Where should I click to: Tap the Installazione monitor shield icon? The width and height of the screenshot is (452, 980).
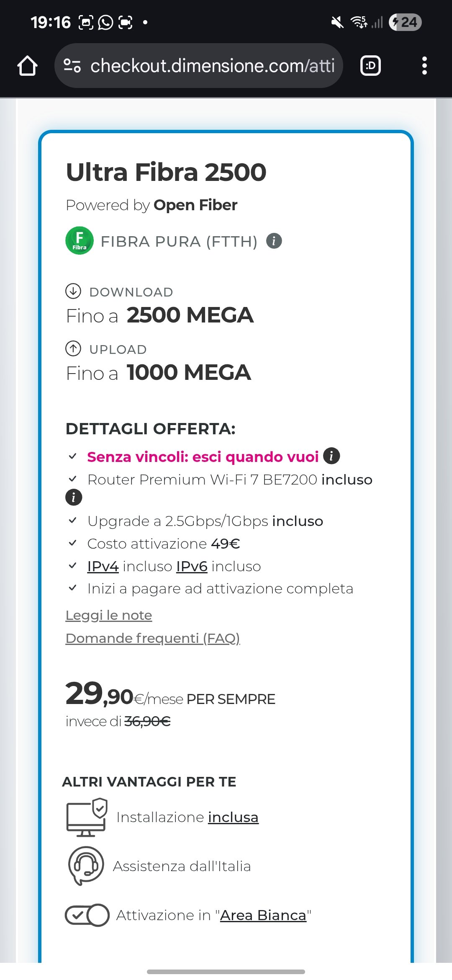(87, 817)
